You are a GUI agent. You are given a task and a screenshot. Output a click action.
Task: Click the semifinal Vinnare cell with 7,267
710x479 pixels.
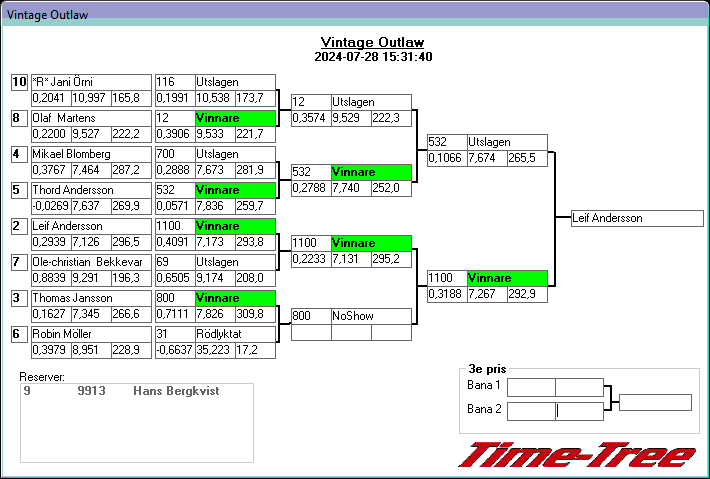point(507,278)
